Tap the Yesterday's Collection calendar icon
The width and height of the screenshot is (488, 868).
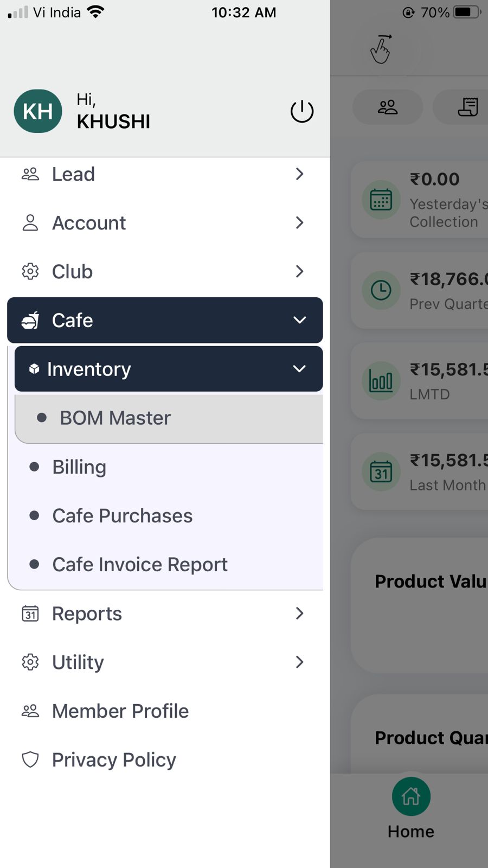pos(381,200)
